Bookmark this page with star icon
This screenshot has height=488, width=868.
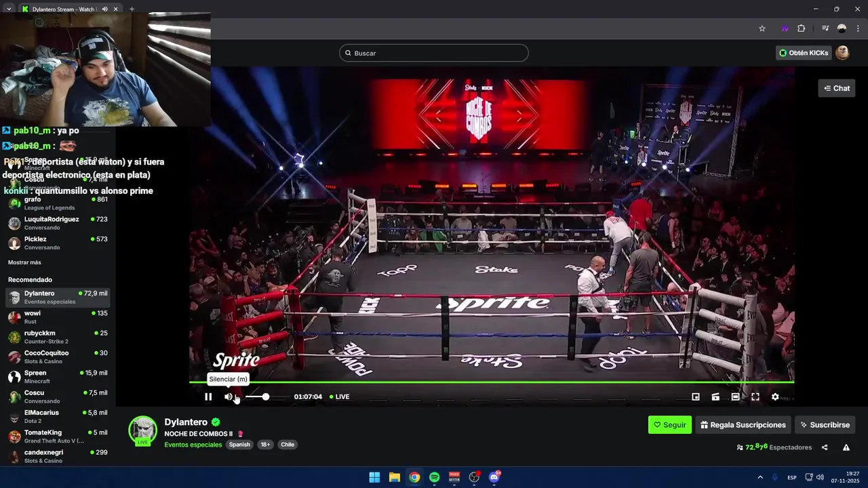point(762,28)
